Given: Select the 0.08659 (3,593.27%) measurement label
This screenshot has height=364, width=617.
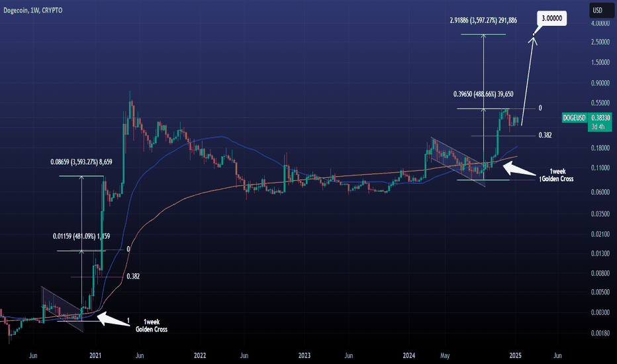Looking at the screenshot, I should pyautogui.click(x=81, y=161).
